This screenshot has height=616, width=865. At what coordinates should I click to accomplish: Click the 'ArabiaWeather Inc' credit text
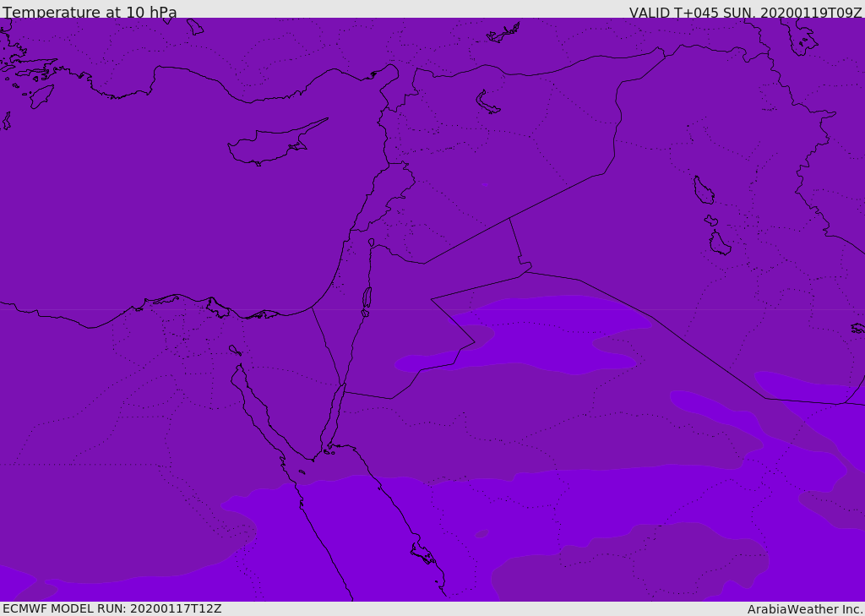point(804,609)
